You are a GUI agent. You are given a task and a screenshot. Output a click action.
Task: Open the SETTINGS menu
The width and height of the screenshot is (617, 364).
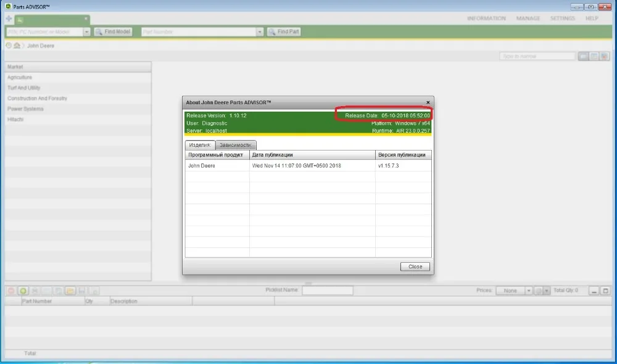(x=562, y=19)
